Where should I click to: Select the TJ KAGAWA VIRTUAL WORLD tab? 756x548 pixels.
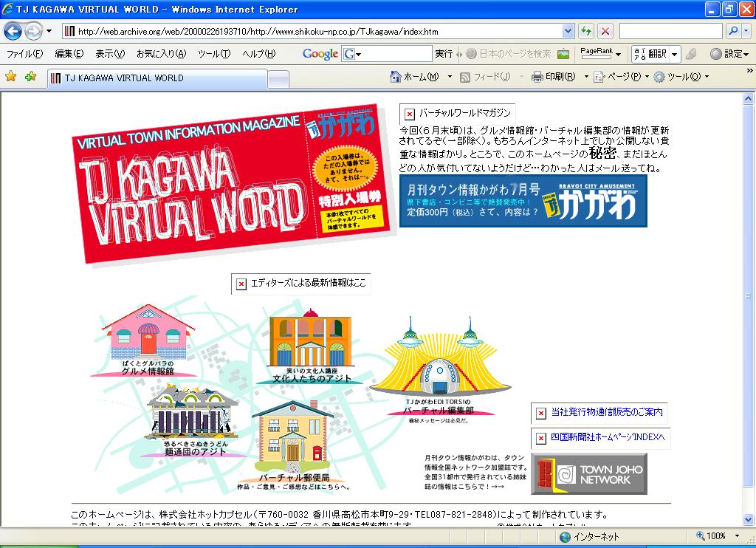coord(157,78)
